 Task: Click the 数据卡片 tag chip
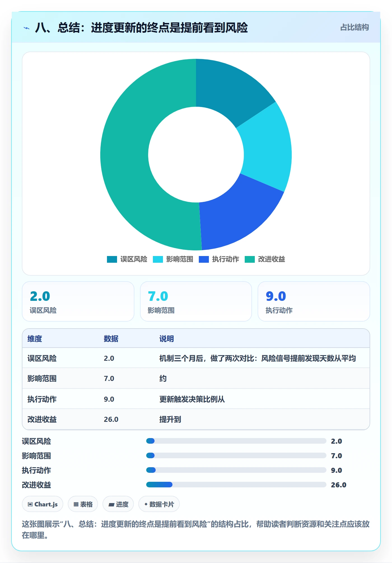tap(159, 504)
